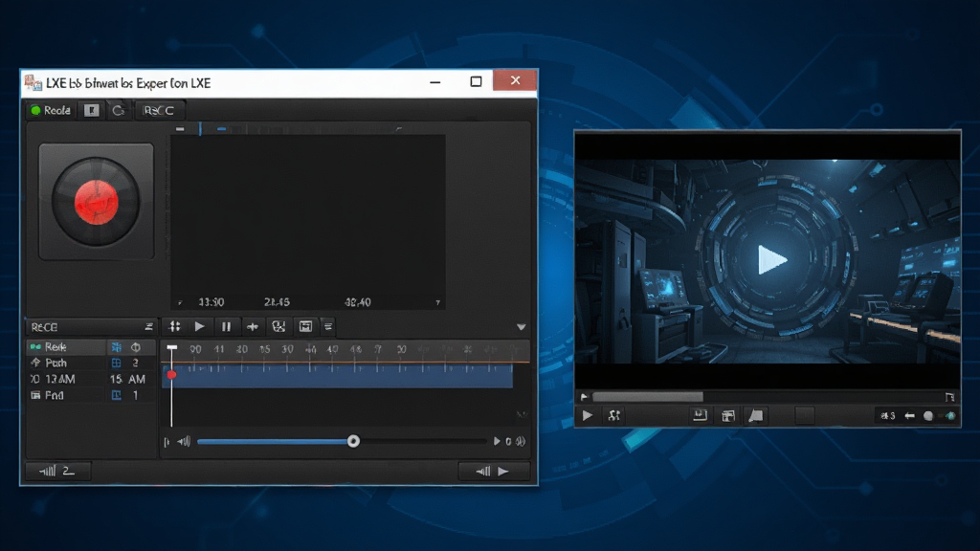Click the first of three center player-control icons
The height and width of the screenshot is (551, 980).
click(x=700, y=415)
